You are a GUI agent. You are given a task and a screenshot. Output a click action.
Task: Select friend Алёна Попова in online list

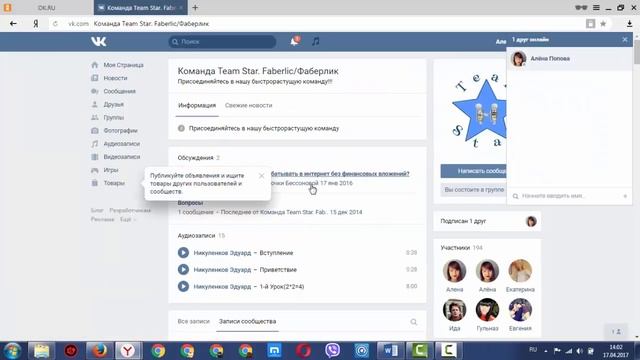coord(569,59)
